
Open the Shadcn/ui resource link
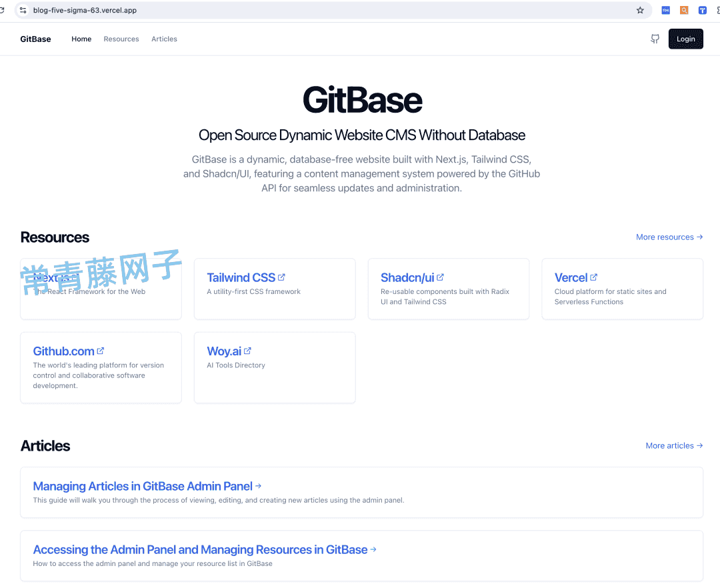click(x=412, y=277)
